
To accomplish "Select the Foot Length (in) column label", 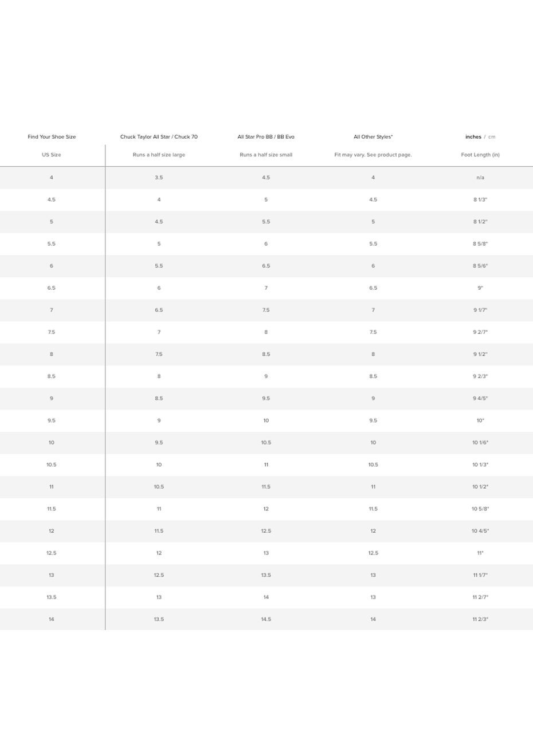I will [x=480, y=155].
